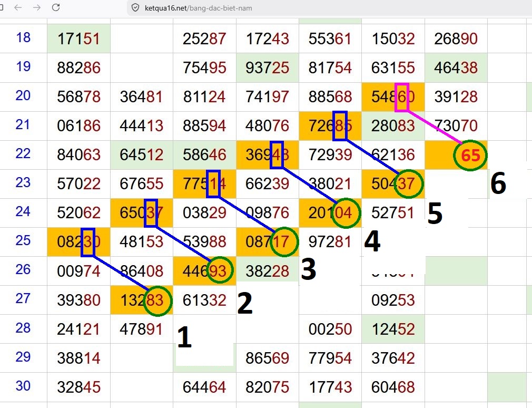Click cell 17151 in row 18
The height and width of the screenshot is (408, 532).
[x=78, y=38]
